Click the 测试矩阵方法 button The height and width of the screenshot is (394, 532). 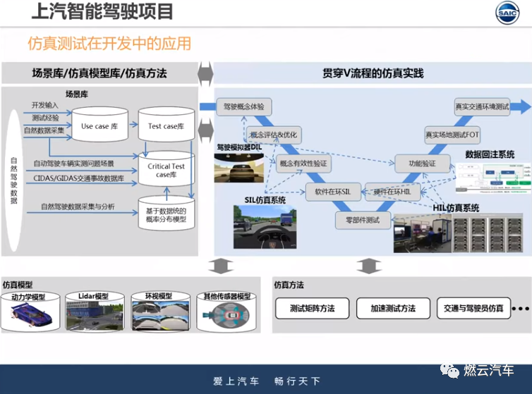click(x=312, y=308)
